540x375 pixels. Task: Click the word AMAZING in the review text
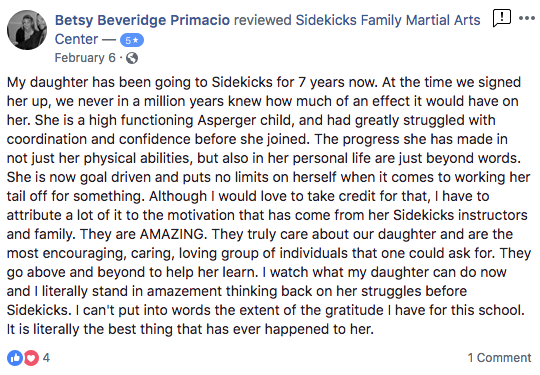coord(173,235)
